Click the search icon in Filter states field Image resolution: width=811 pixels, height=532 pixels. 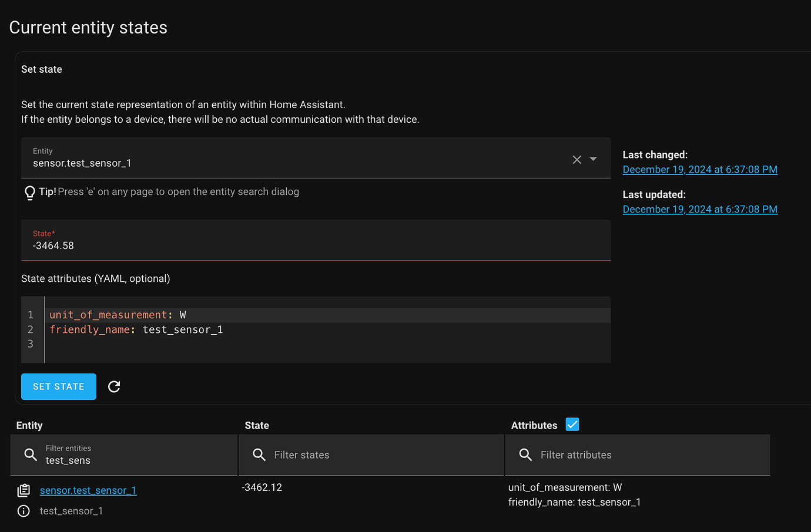(259, 454)
